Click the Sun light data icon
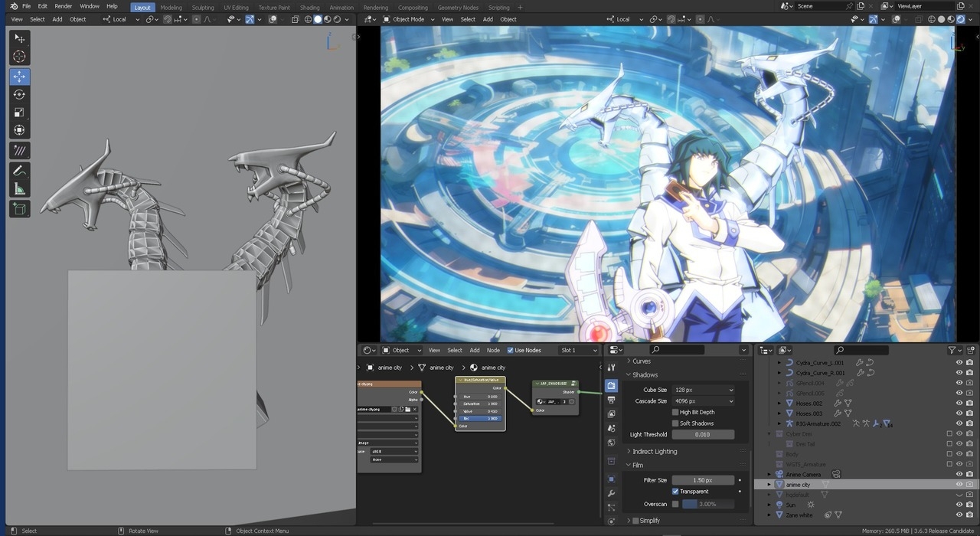The height and width of the screenshot is (536, 980). (x=811, y=505)
